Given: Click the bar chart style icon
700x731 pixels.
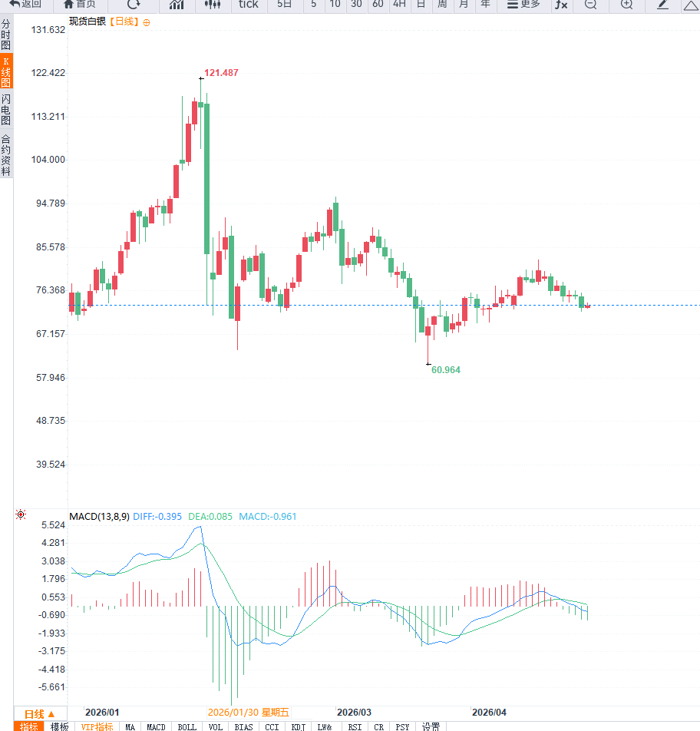Looking at the screenshot, I should (x=177, y=5).
